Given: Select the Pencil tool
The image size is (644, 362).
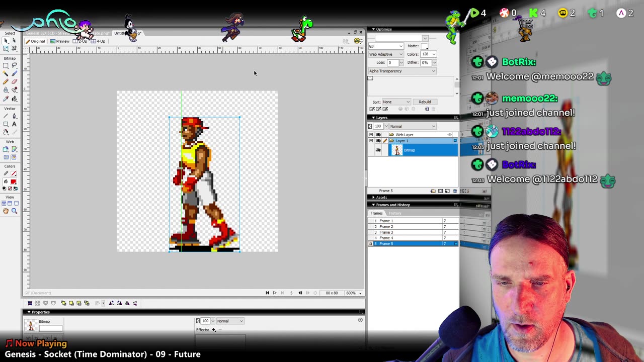Looking at the screenshot, I should click(6, 81).
